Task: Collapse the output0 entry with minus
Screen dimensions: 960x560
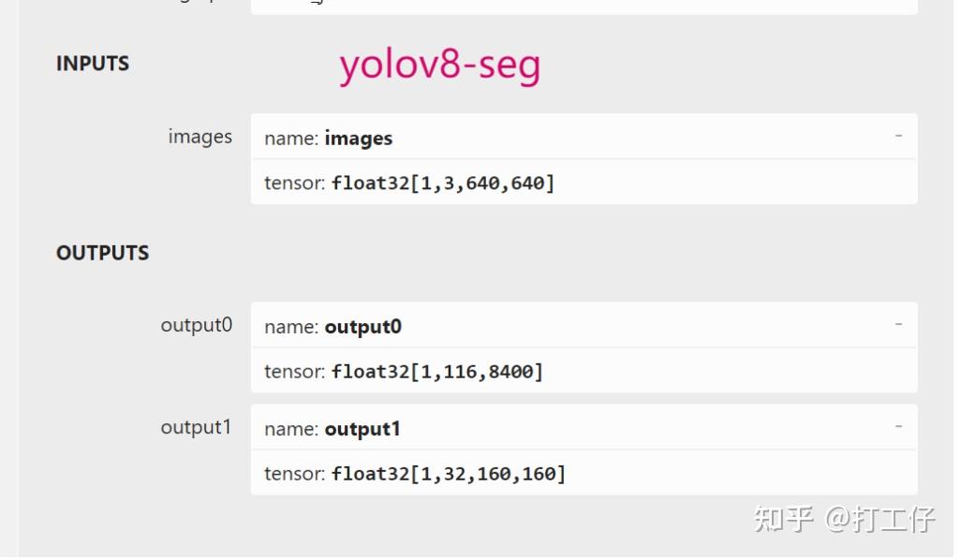Action: [897, 325]
